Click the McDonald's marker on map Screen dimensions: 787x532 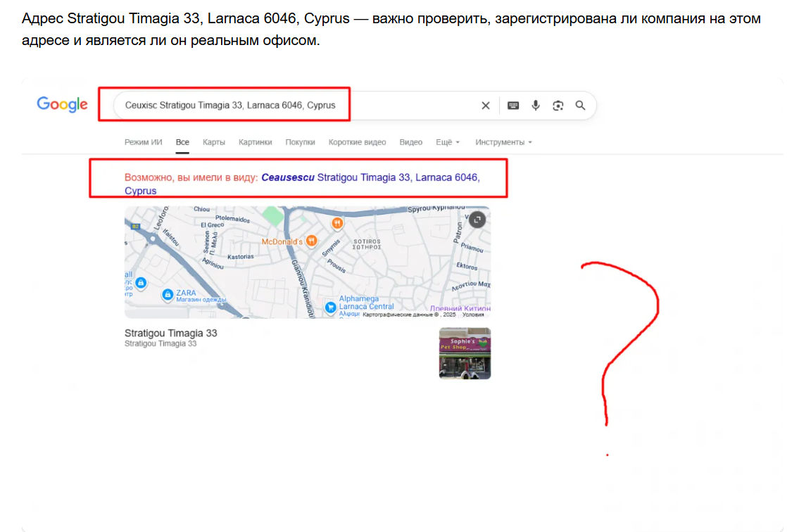[337, 224]
